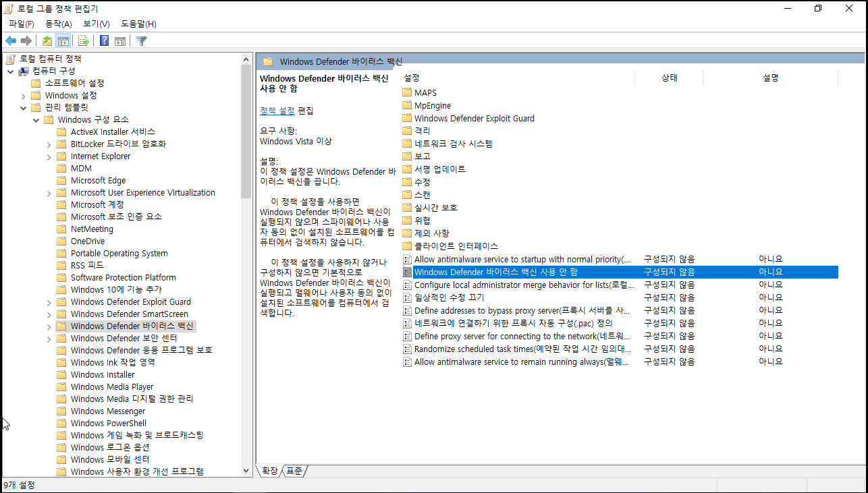Open the 도움말(H) menu

(139, 24)
